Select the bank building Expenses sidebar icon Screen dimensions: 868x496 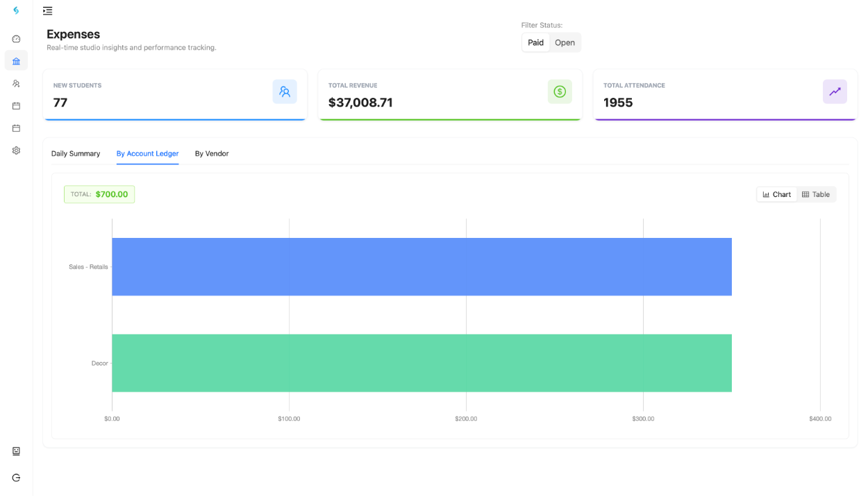point(16,61)
